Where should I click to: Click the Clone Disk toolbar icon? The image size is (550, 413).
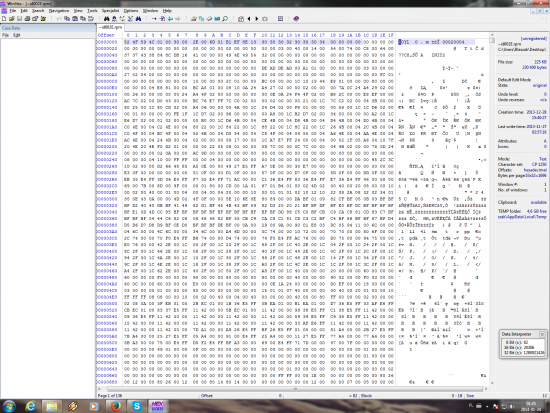201,19
